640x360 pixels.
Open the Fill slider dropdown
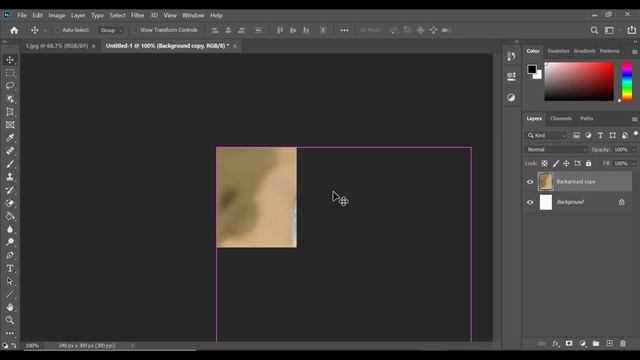point(634,164)
